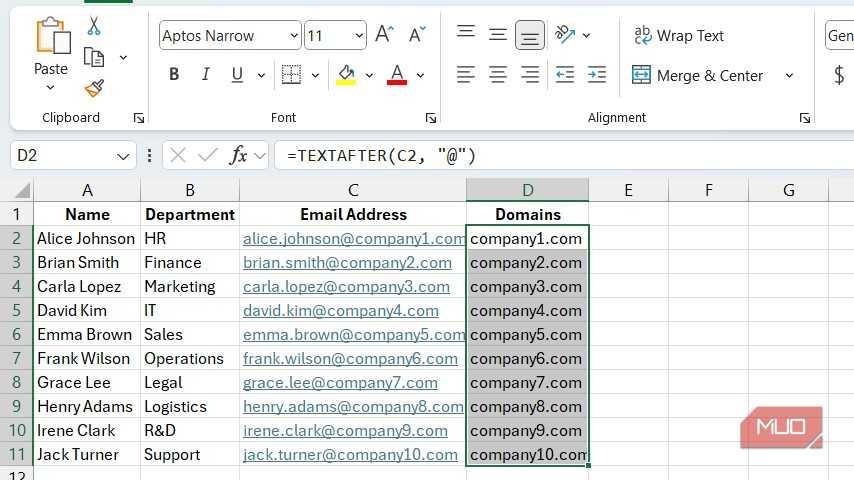Image resolution: width=854 pixels, height=480 pixels.
Task: Open brian.smith@company2.com email link
Action: 347,263
